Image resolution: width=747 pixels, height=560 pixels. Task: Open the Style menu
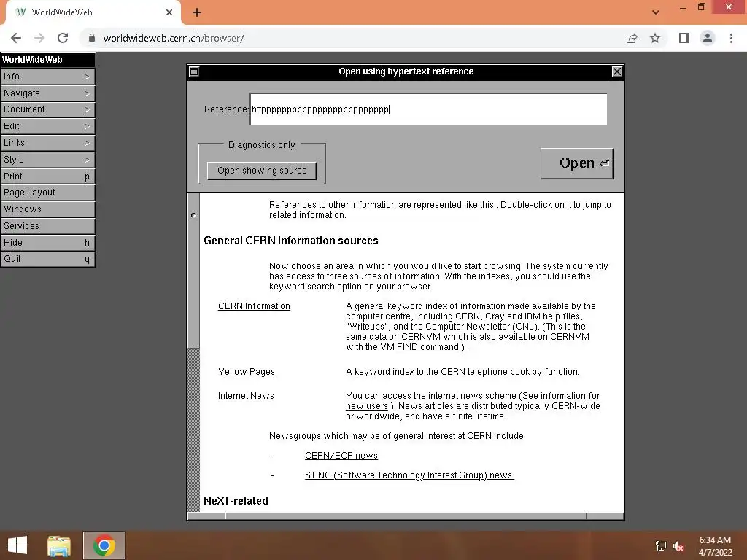pyautogui.click(x=47, y=160)
